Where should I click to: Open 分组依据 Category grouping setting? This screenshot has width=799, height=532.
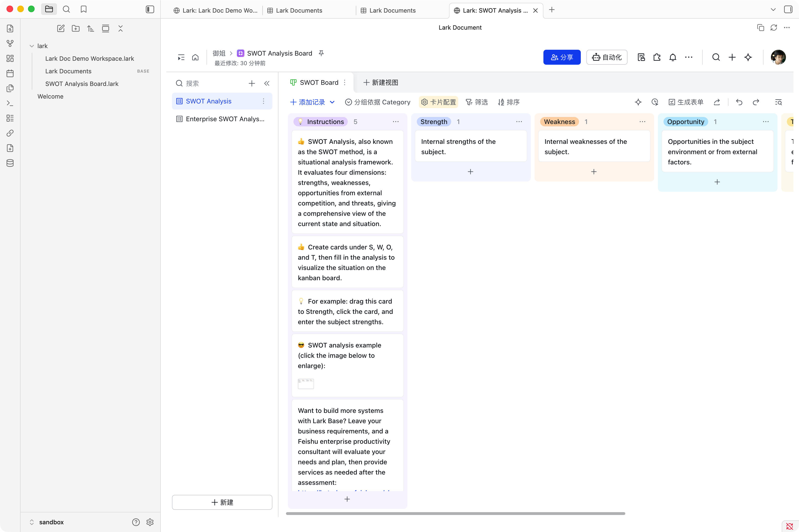(x=378, y=102)
